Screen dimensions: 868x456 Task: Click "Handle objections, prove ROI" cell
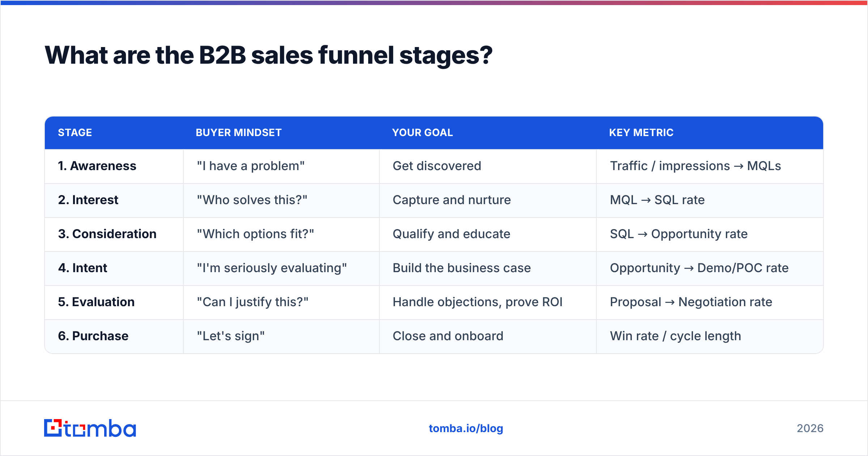(488, 302)
